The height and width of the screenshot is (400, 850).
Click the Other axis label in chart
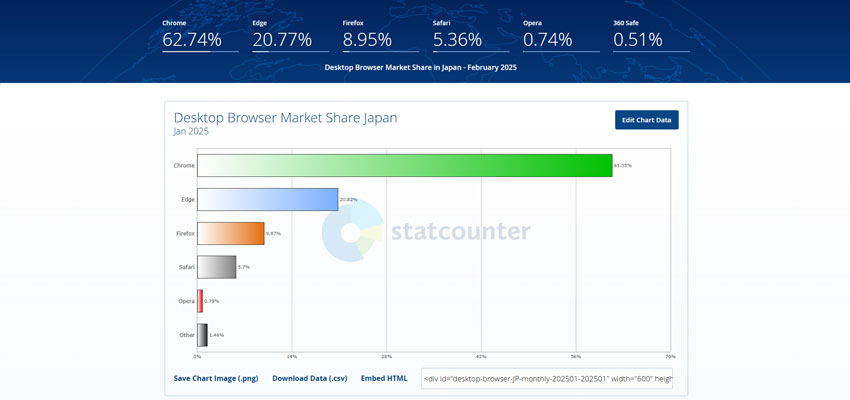(187, 335)
